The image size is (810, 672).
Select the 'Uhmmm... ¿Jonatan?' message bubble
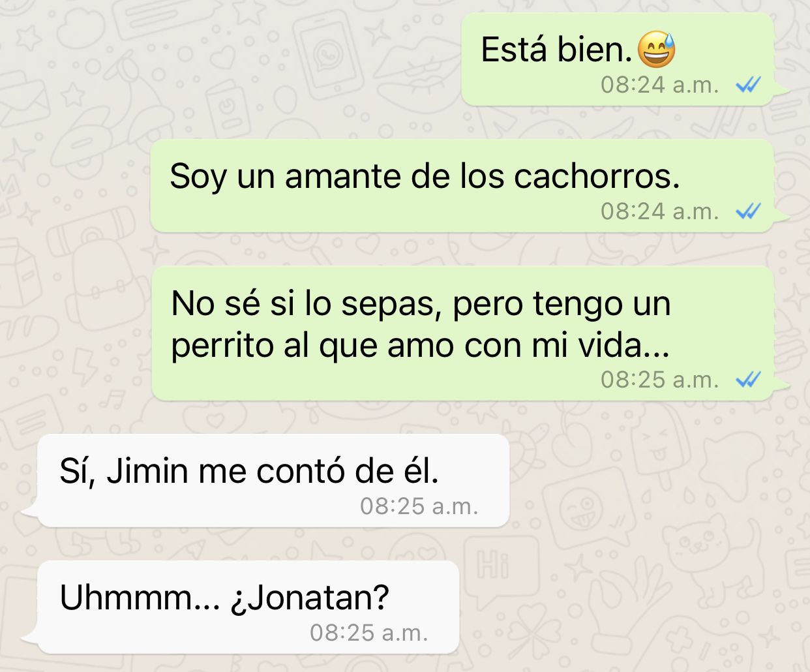(x=248, y=607)
